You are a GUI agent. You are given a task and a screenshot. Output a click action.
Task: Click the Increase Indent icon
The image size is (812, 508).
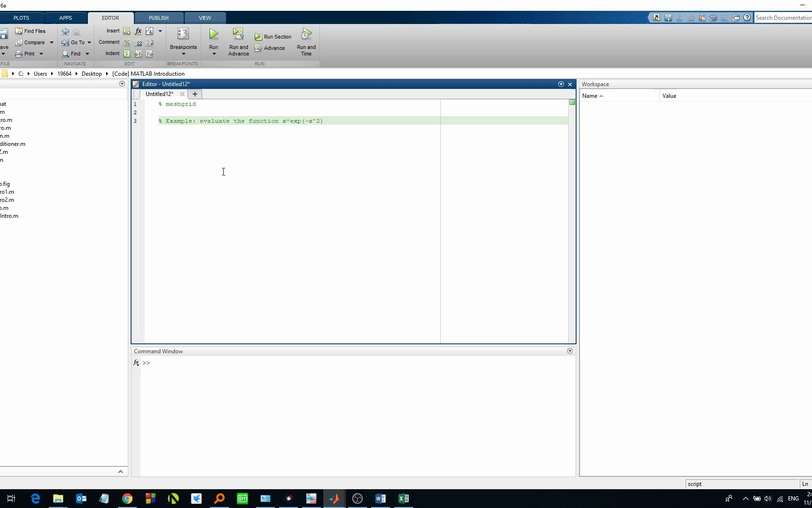coord(138,54)
